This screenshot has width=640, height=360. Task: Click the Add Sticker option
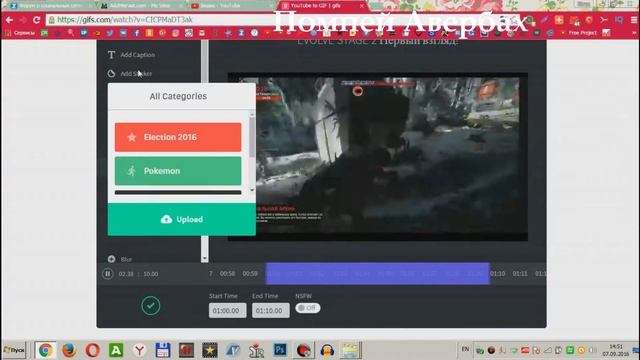click(x=130, y=73)
